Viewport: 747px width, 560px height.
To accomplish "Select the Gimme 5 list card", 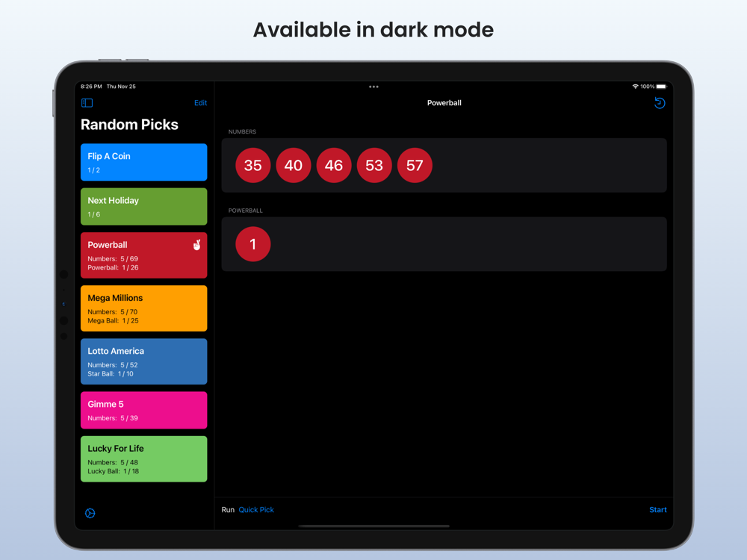I will (x=144, y=410).
